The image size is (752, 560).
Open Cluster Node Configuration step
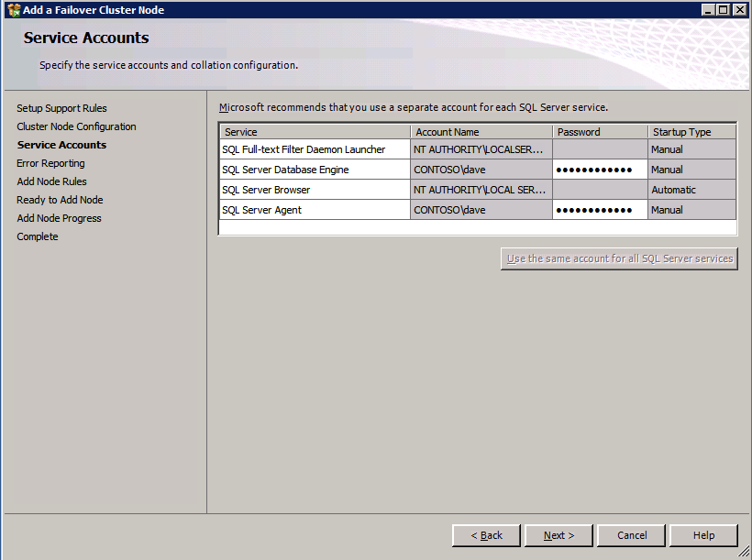(76, 126)
